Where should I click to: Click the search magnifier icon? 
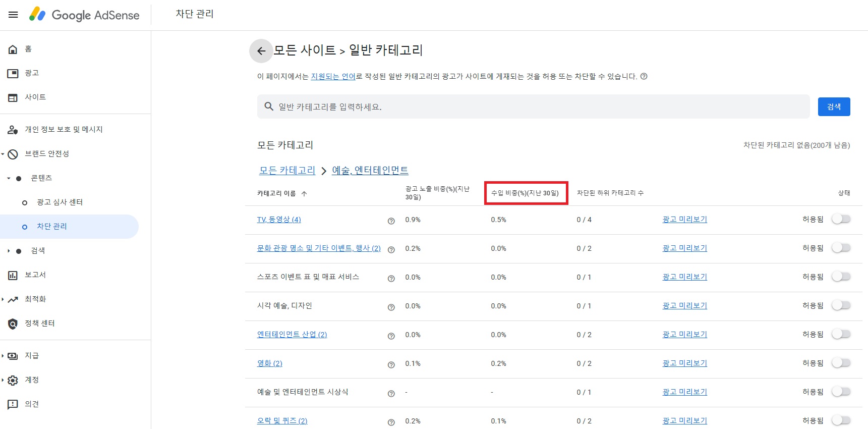point(269,106)
